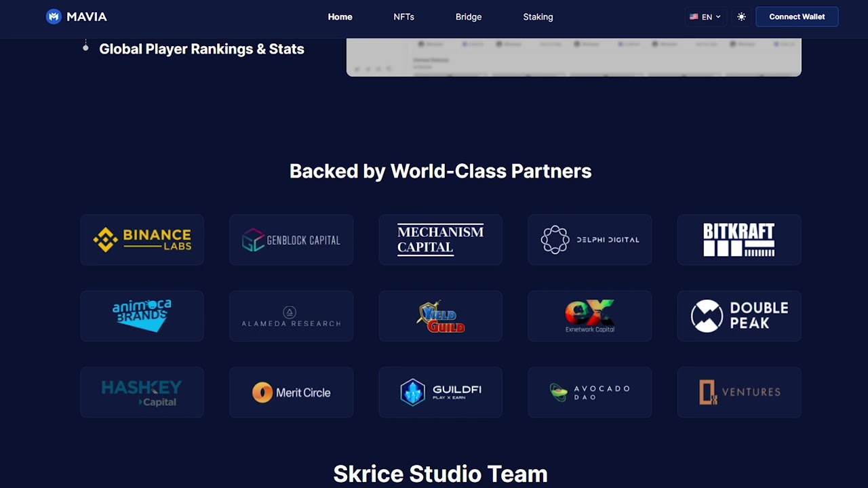Open the Yield Guild partner card
868x488 pixels.
pyautogui.click(x=441, y=316)
